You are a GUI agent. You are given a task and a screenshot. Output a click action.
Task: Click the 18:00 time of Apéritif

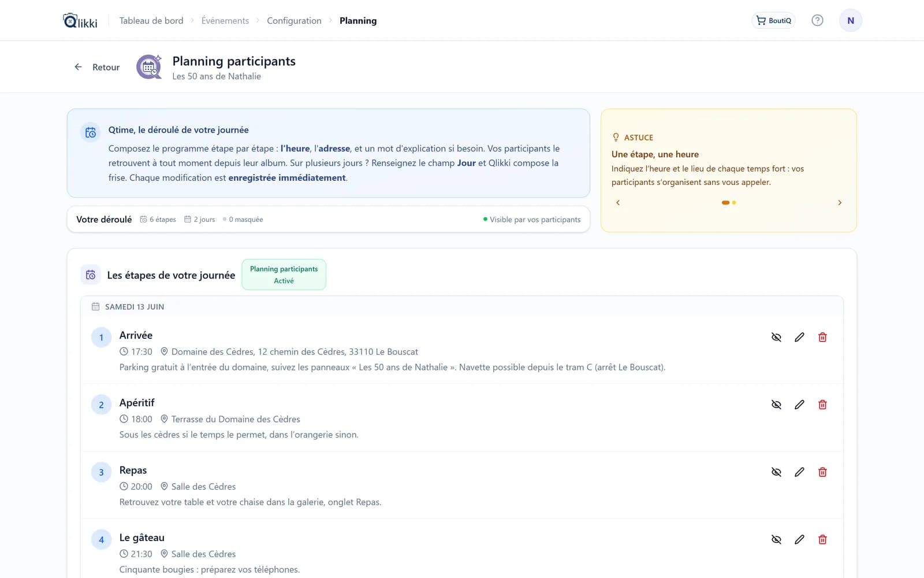(x=141, y=419)
